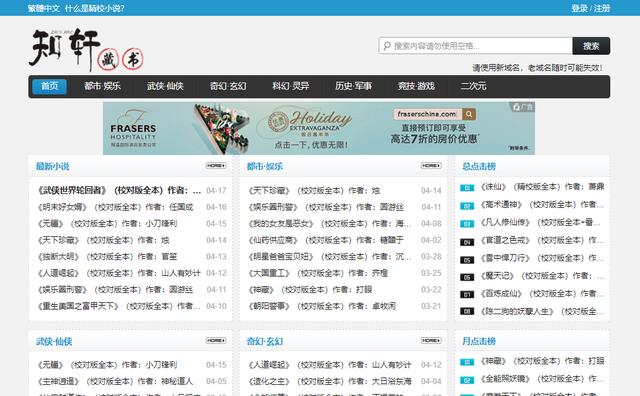Open 武侠·仙侠 in the navigation bar
This screenshot has width=640, height=396.
coord(165,86)
